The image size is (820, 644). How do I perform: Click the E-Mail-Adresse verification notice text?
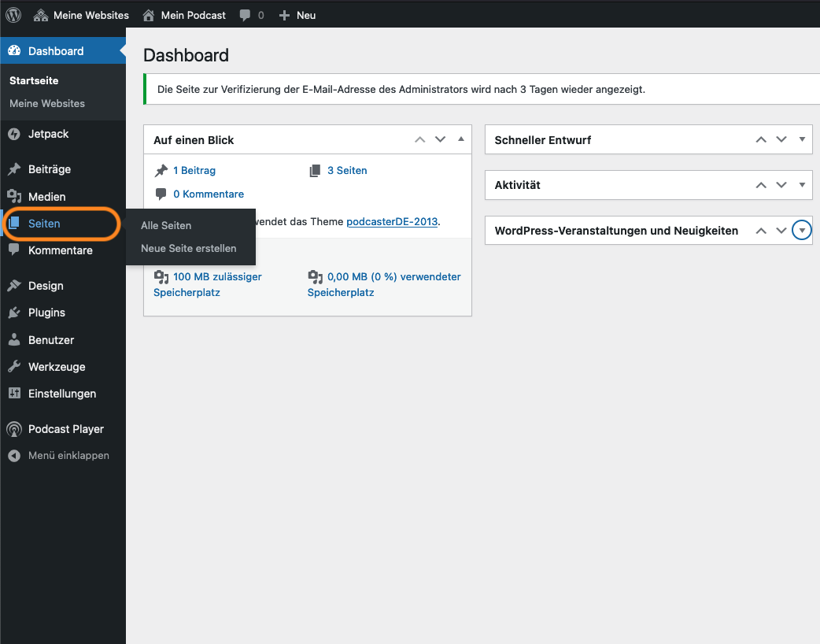(x=401, y=90)
